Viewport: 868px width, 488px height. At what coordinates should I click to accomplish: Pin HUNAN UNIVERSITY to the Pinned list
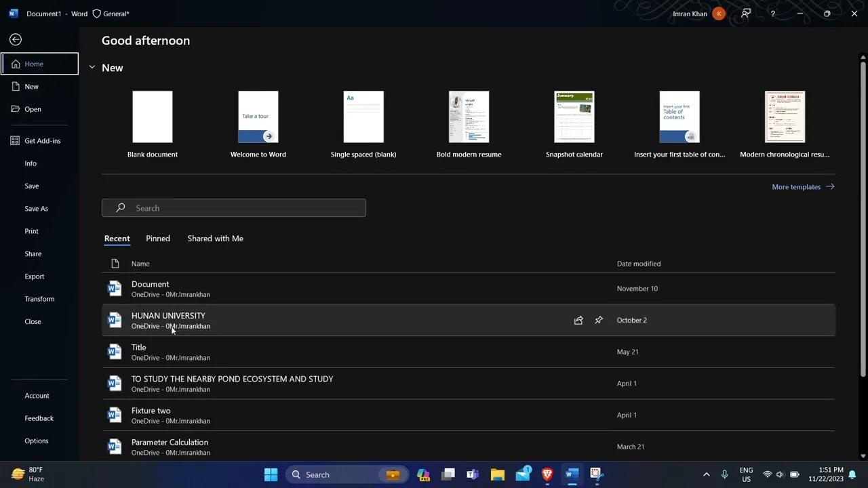point(598,320)
